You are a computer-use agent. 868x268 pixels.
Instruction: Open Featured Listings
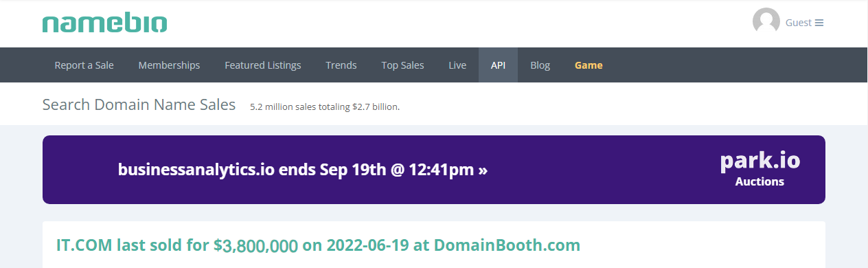[x=263, y=65]
